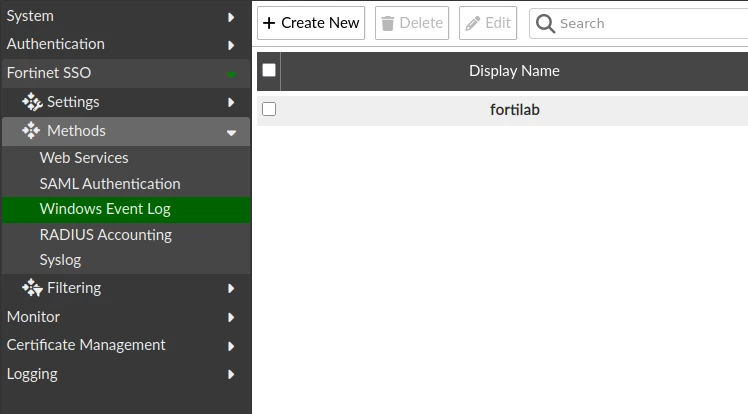Image resolution: width=748 pixels, height=414 pixels.
Task: Select the Fortinet SSO menu label
Action: pos(49,73)
